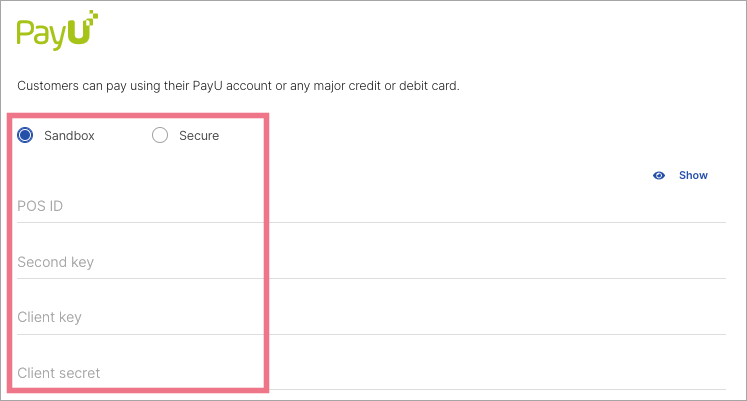Click the eye icon beside Show
This screenshot has height=401, width=747.
[659, 175]
